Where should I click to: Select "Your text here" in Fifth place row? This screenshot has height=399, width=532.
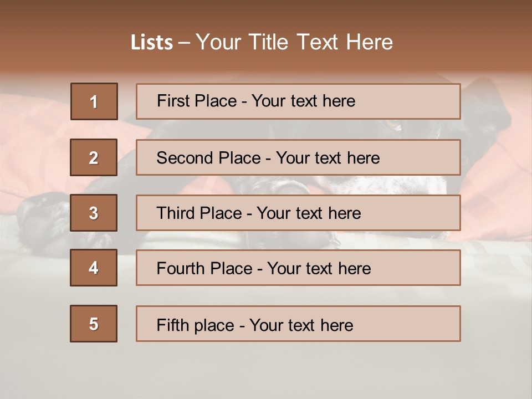coord(301,325)
